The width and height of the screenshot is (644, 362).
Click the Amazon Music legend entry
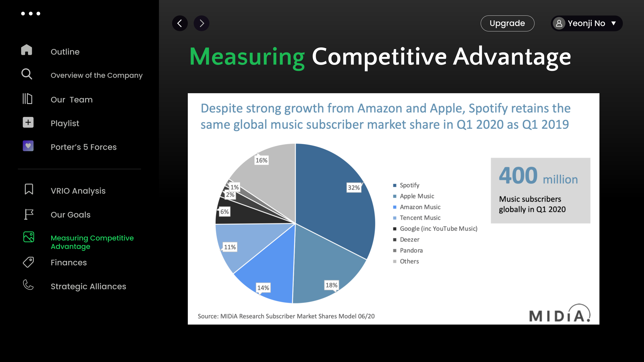coord(417,207)
